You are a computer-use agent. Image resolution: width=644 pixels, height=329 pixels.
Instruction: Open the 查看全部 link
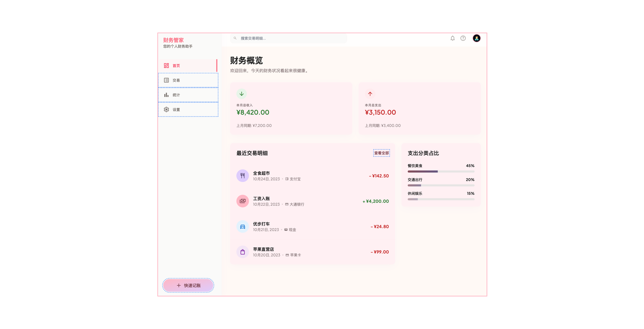[381, 153]
